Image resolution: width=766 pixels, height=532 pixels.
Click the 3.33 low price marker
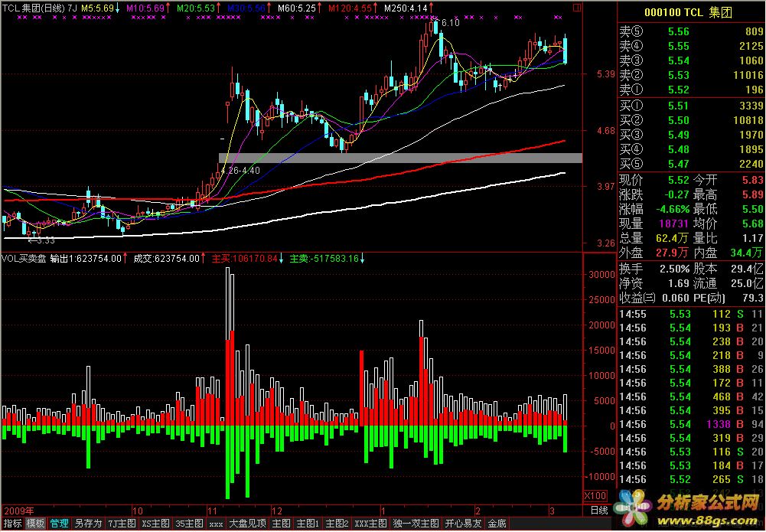click(x=45, y=240)
